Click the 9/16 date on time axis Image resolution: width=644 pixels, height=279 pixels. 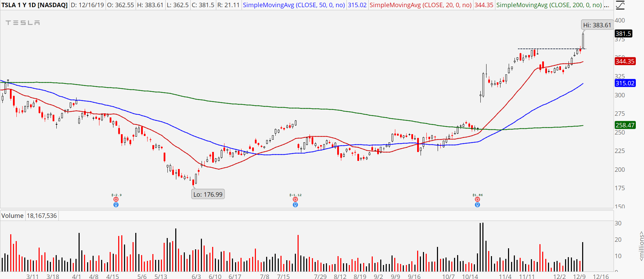[414, 276]
